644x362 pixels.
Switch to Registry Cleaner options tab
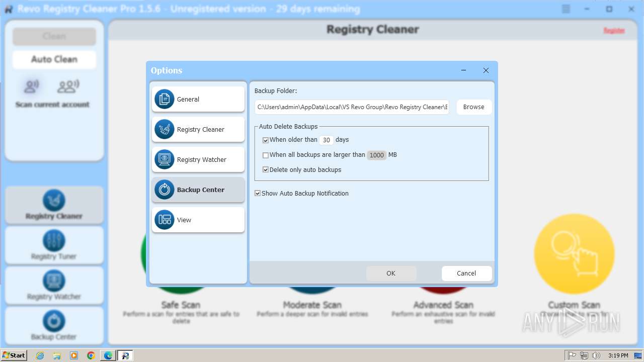click(x=198, y=129)
